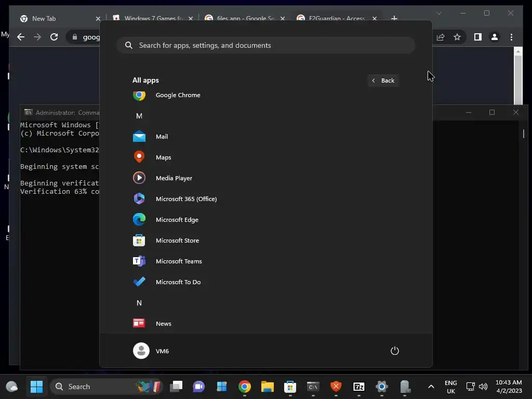Click the taskbar Search box
The height and width of the screenshot is (399, 532).
tap(107, 387)
